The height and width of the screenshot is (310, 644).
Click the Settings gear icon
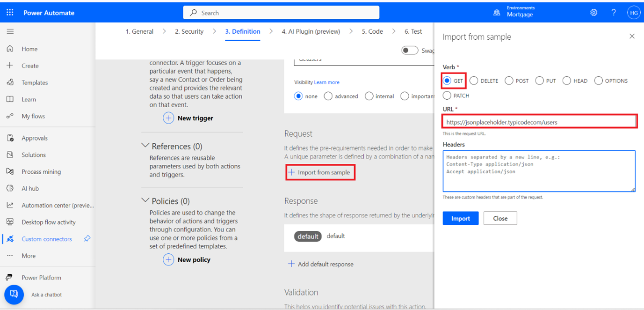(593, 13)
